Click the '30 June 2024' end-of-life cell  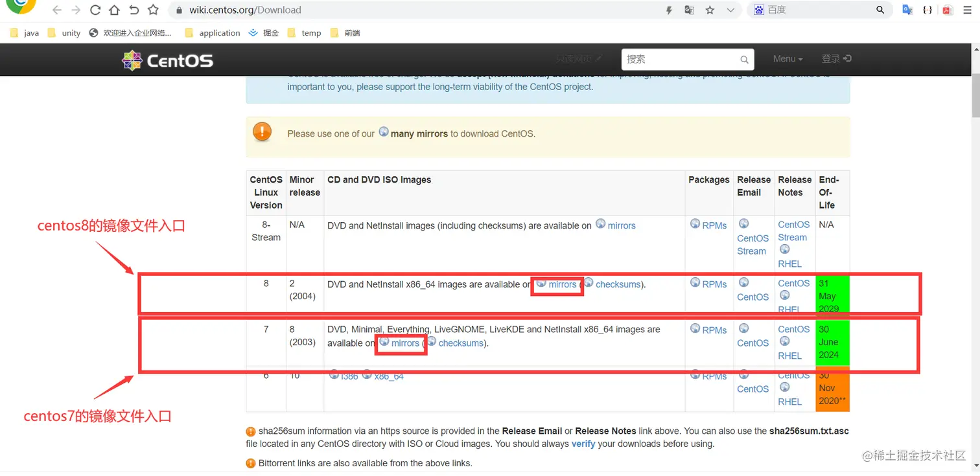832,342
